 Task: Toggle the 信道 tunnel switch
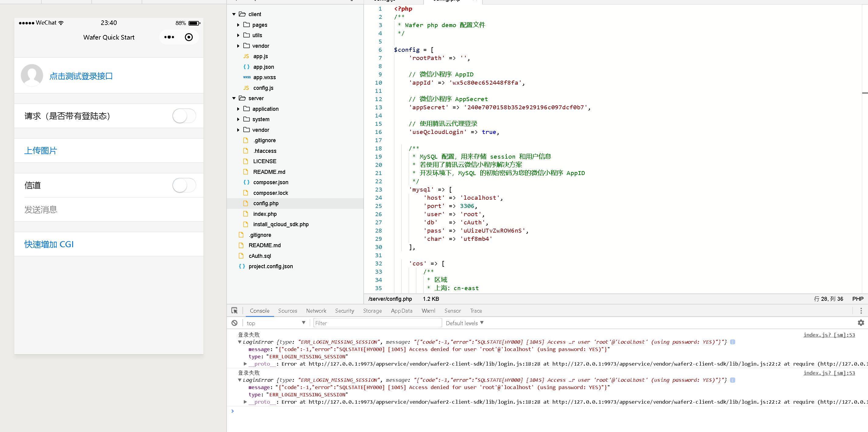click(x=184, y=185)
